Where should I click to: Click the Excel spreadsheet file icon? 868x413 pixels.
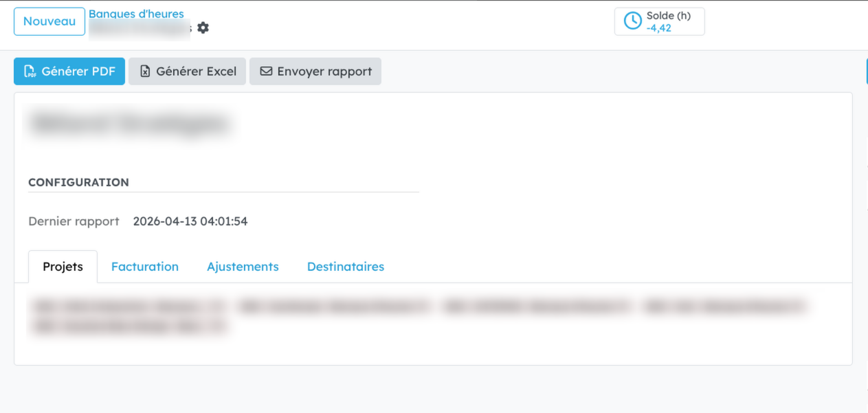[x=145, y=71]
